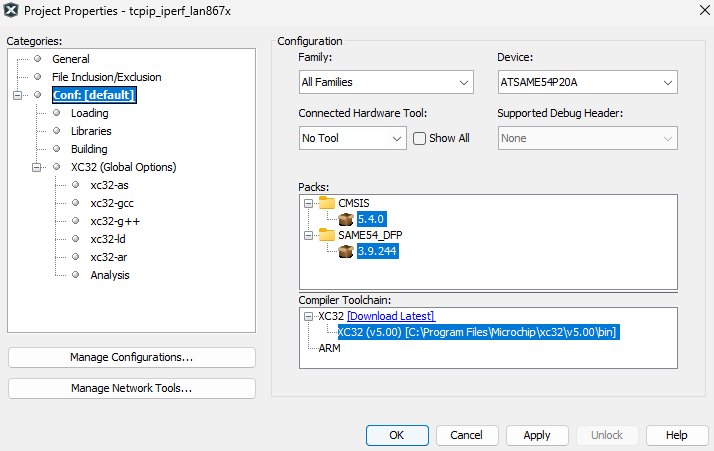
Task: Select the 5.4.0 CMSIS pack icon
Action: pyautogui.click(x=346, y=219)
